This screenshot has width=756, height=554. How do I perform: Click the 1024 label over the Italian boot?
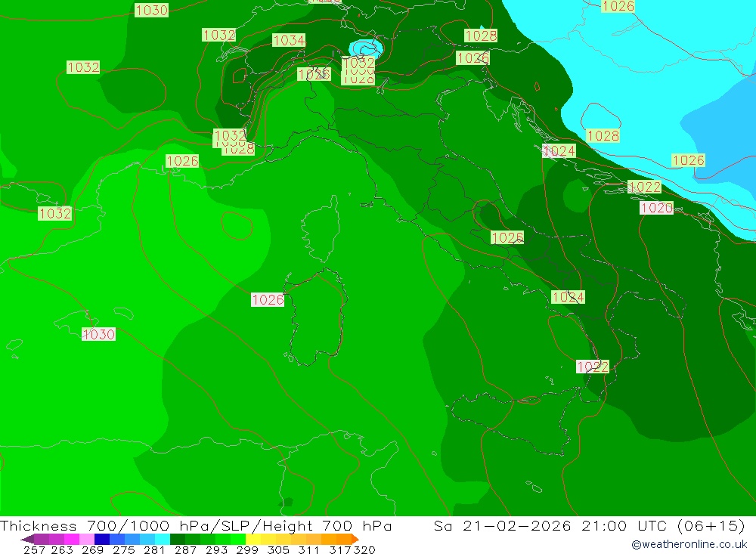[568, 297]
